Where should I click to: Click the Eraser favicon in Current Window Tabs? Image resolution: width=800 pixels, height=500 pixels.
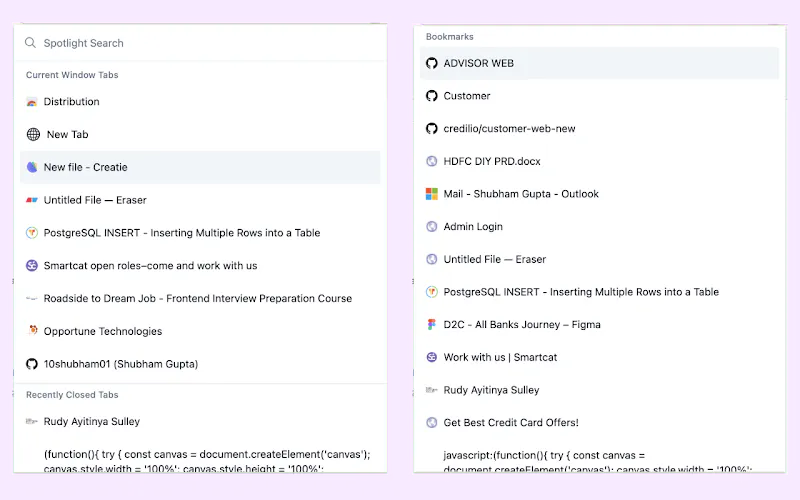32,200
